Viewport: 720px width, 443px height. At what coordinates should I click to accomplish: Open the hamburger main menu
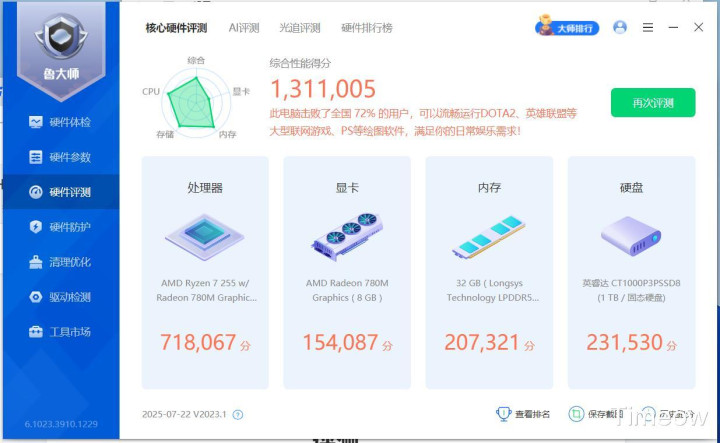(648, 28)
